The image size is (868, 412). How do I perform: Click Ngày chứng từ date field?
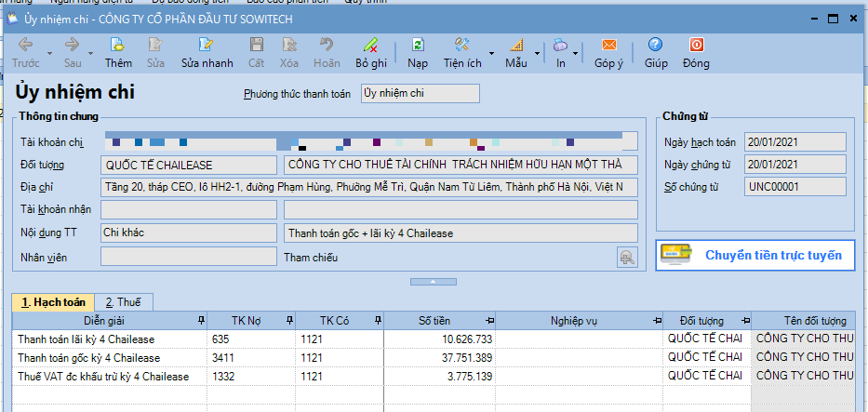(795, 165)
